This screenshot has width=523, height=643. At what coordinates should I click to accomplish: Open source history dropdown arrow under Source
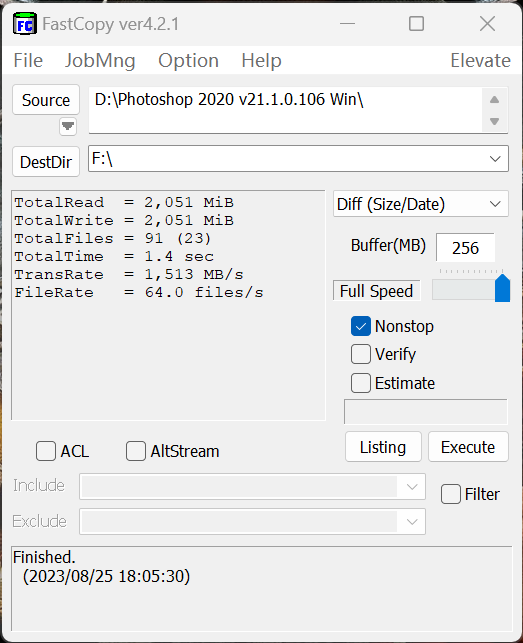pyautogui.click(x=68, y=126)
